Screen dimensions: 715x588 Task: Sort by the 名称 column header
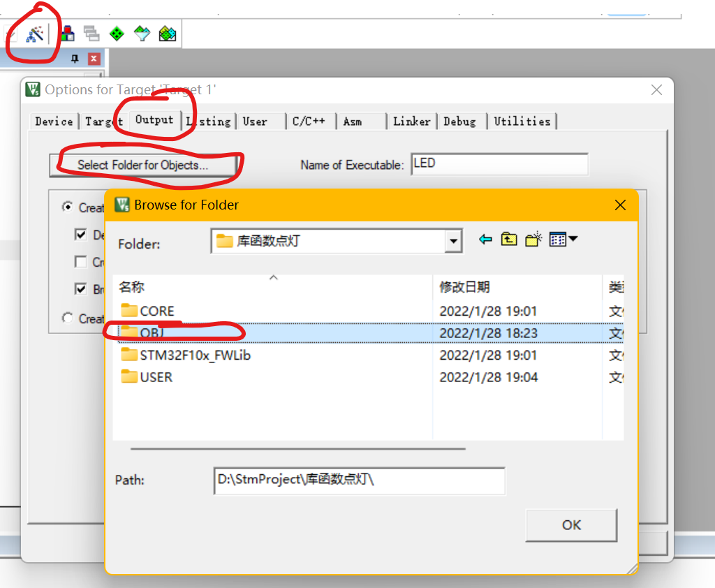pos(273,286)
